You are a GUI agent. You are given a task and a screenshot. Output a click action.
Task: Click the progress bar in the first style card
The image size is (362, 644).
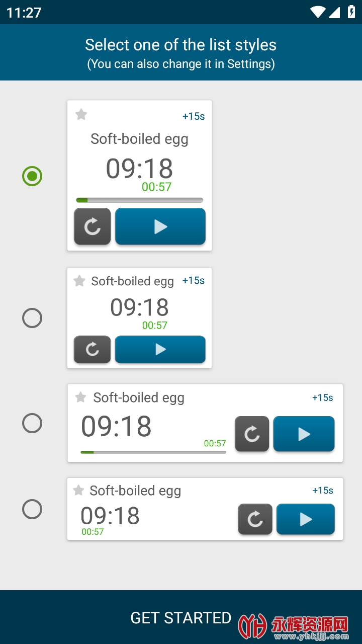pyautogui.click(x=139, y=200)
